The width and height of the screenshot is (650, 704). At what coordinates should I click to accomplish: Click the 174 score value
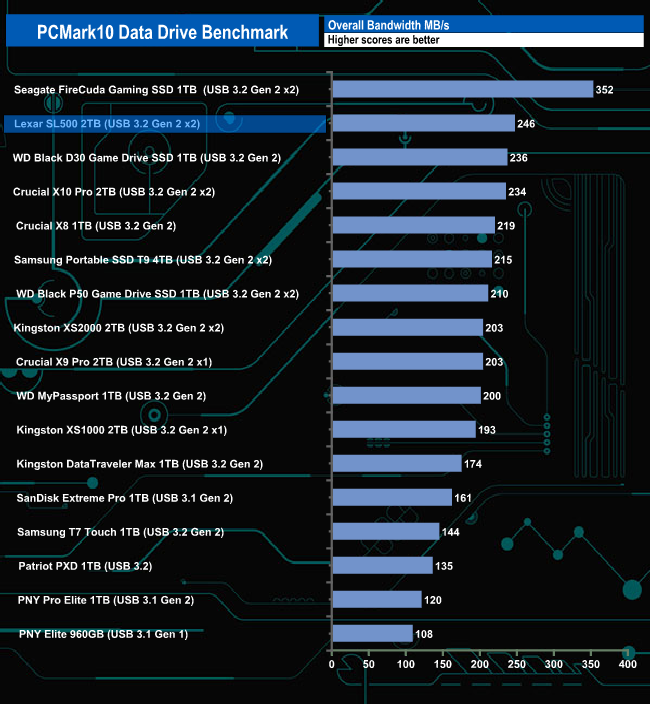pos(473,464)
